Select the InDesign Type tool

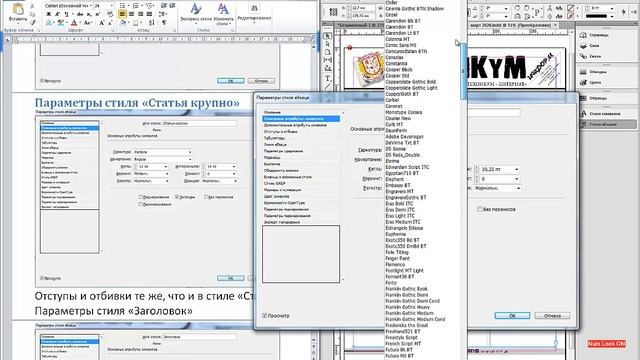coord(327,78)
